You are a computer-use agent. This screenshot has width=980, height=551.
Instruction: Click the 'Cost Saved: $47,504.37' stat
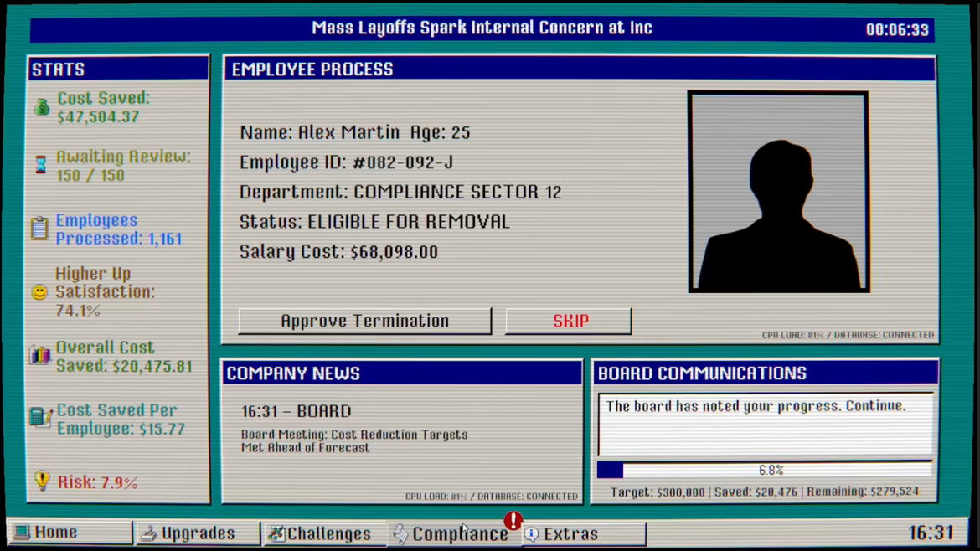[104, 107]
